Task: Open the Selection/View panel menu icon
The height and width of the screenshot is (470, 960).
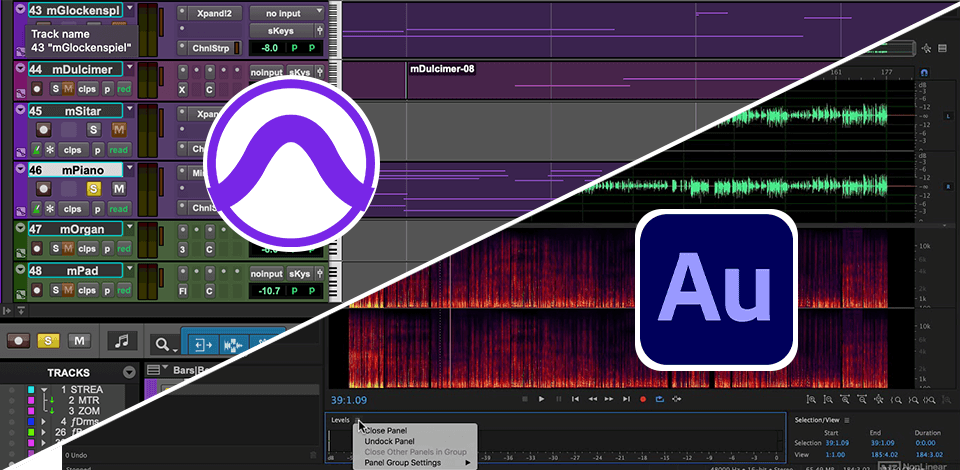Action: 847,420
